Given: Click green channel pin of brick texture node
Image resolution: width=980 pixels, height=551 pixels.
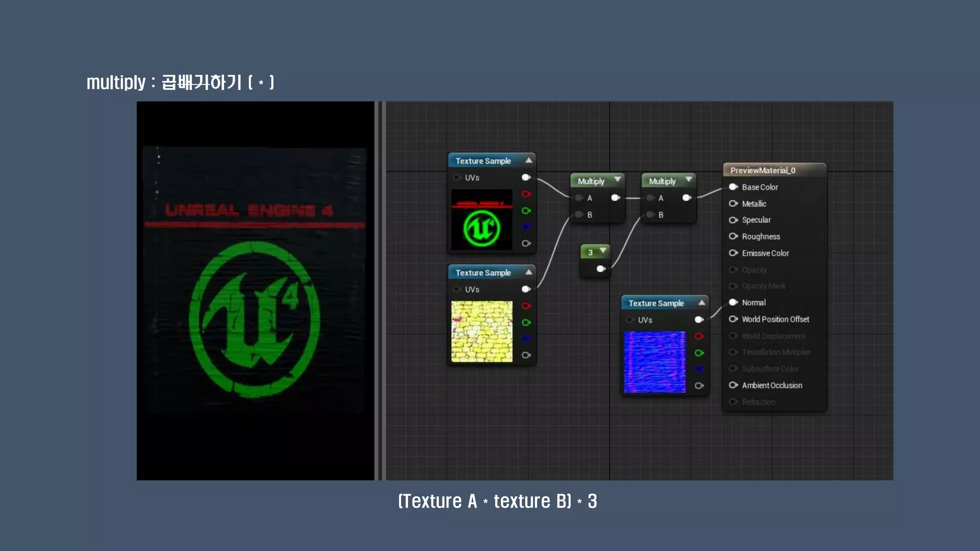Looking at the screenshot, I should pos(526,322).
